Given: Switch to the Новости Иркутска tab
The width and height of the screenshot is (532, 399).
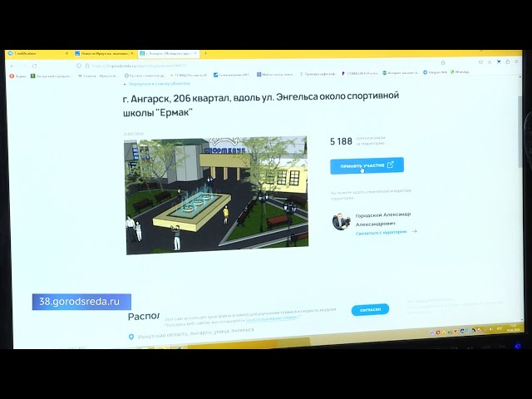Looking at the screenshot, I should click(x=103, y=53).
